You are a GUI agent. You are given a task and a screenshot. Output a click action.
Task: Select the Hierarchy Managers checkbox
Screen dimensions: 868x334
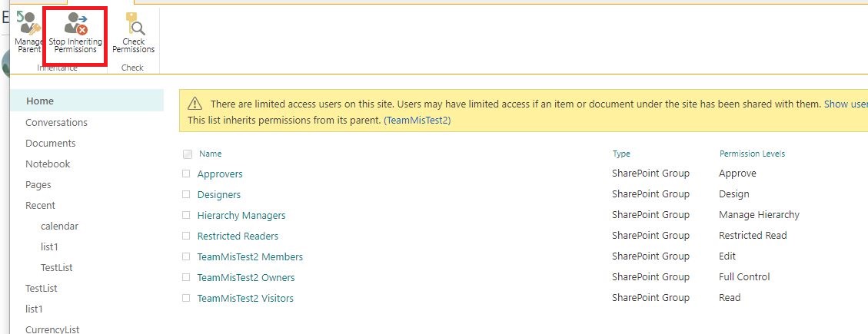(186, 215)
